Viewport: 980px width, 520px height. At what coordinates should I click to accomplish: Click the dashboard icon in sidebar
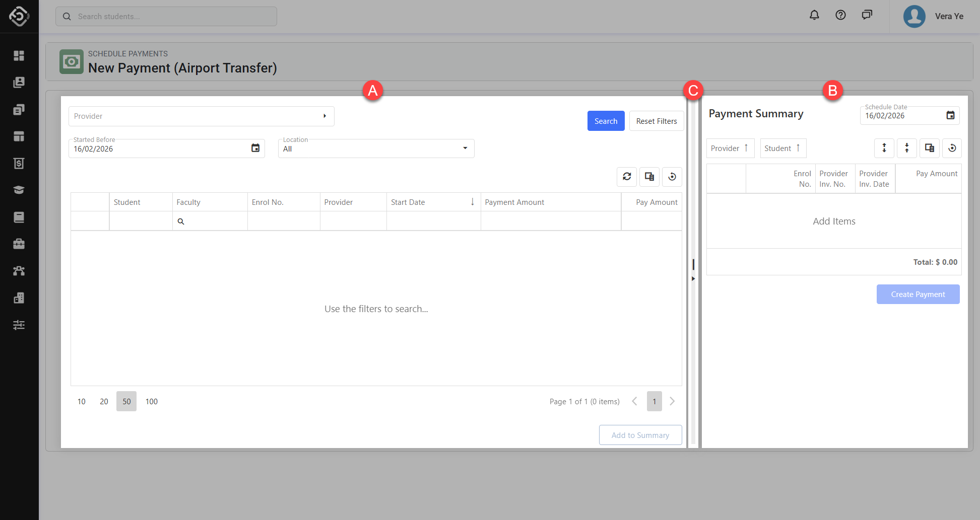point(19,55)
